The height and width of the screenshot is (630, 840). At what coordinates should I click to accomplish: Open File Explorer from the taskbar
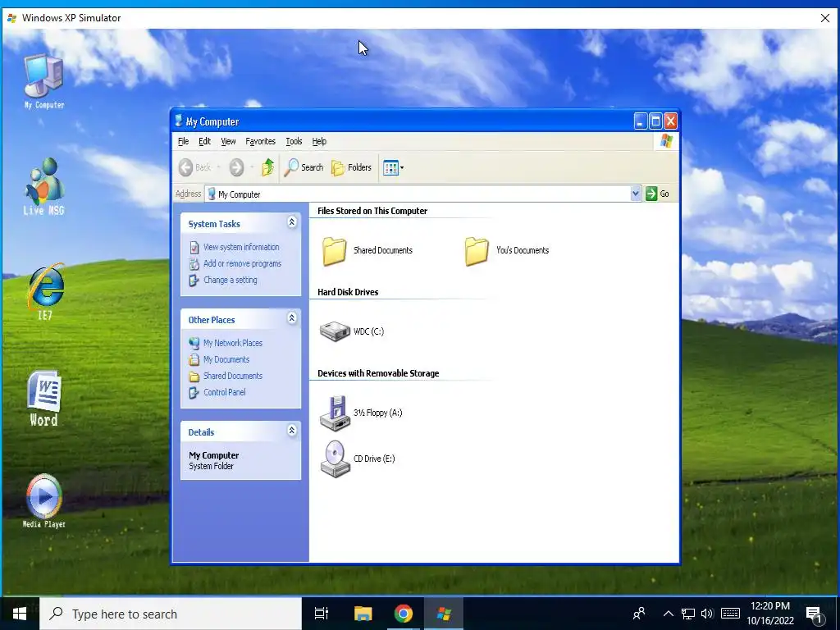(x=363, y=614)
